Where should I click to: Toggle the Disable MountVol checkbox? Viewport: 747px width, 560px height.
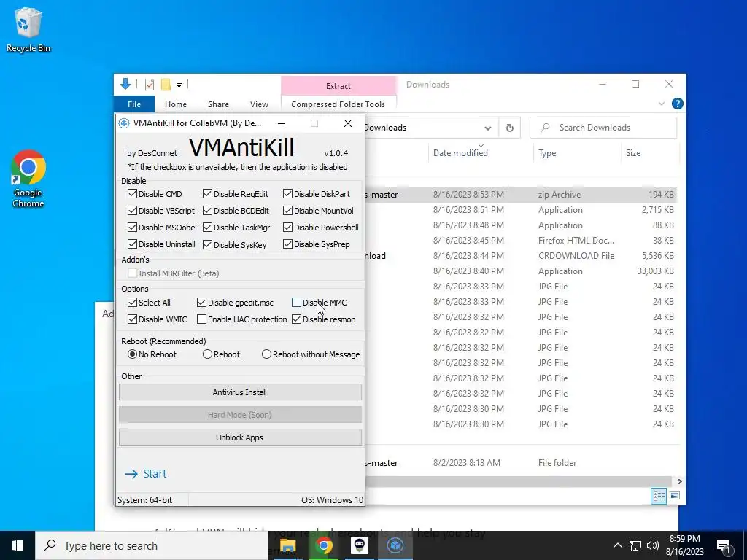(x=287, y=211)
